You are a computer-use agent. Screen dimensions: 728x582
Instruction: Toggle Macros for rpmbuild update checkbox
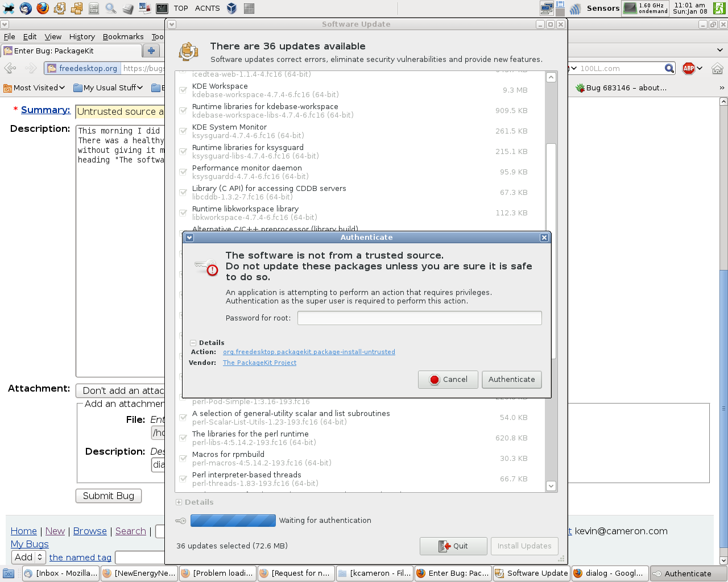[183, 458]
